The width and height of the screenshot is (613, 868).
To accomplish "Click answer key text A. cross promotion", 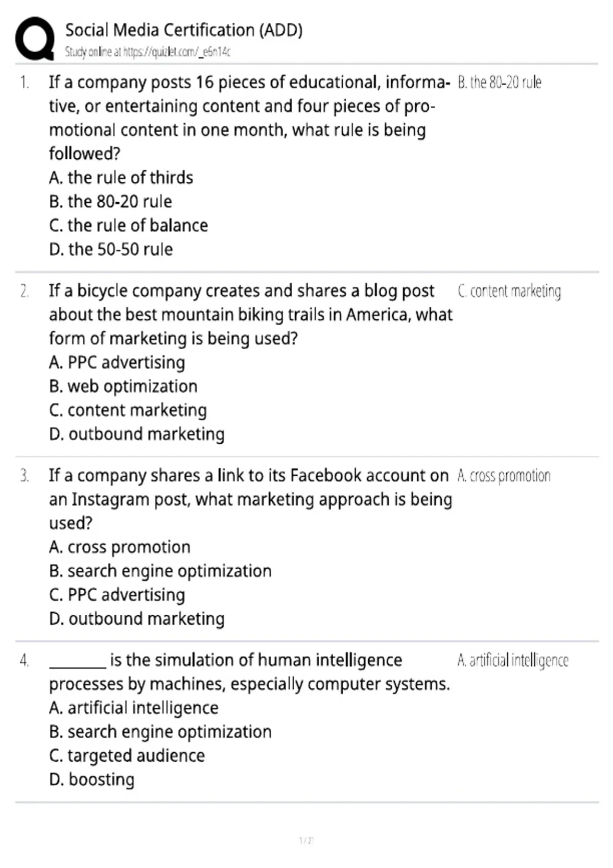I will pos(504,475).
